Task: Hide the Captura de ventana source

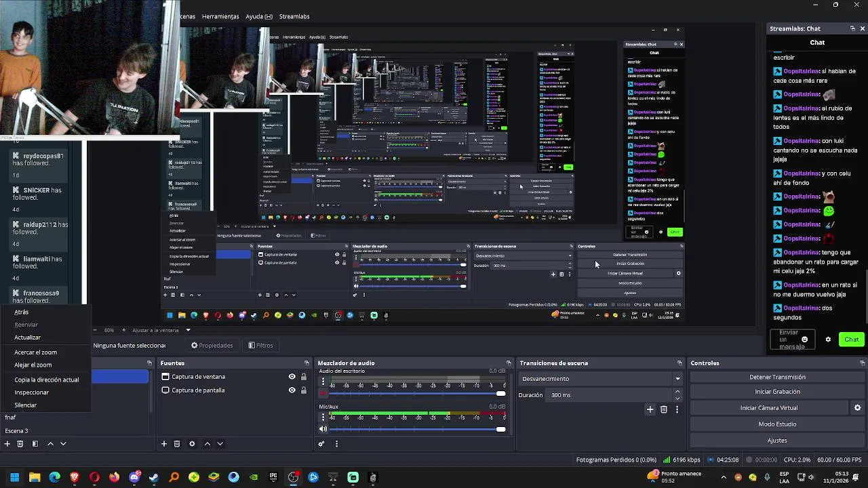Action: (x=292, y=377)
